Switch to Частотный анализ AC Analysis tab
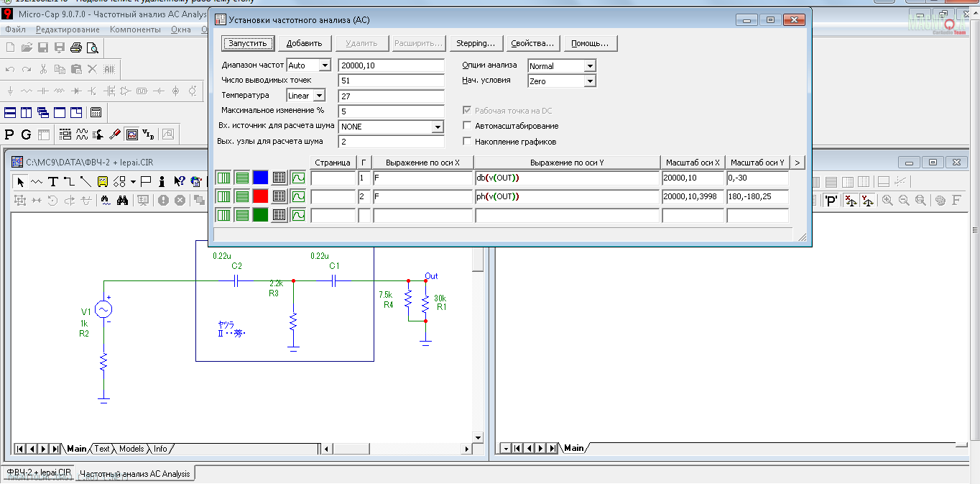This screenshot has width=980, height=484. tap(134, 474)
